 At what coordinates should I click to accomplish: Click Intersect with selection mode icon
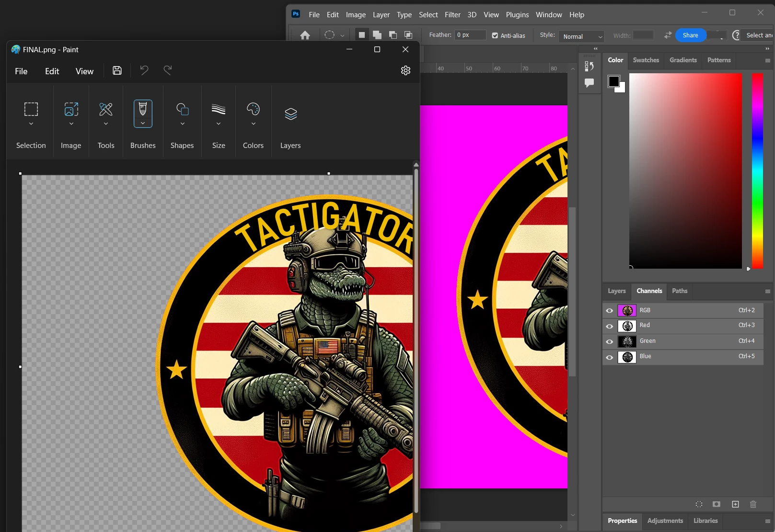click(408, 35)
